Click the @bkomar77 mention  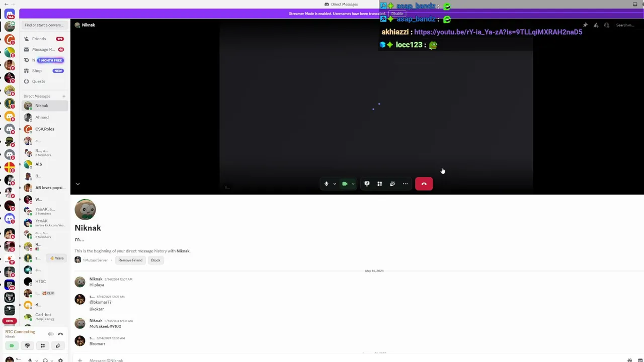coord(101,302)
